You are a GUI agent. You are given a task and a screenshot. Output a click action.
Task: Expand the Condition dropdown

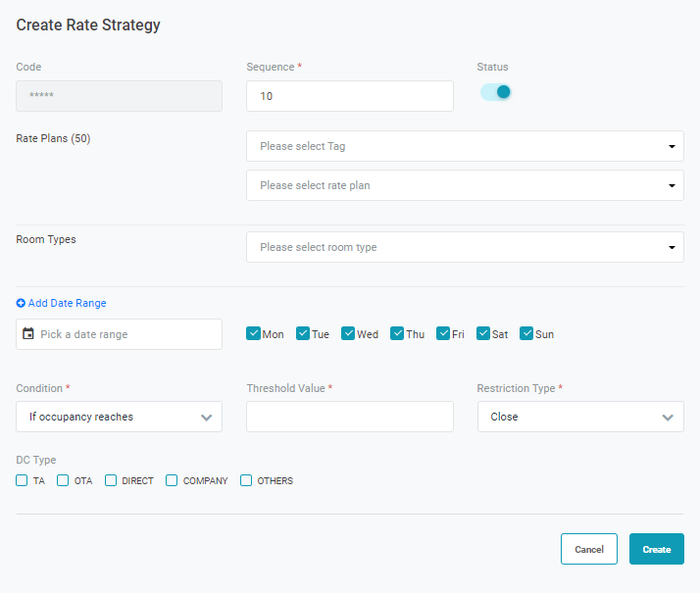pyautogui.click(x=120, y=417)
